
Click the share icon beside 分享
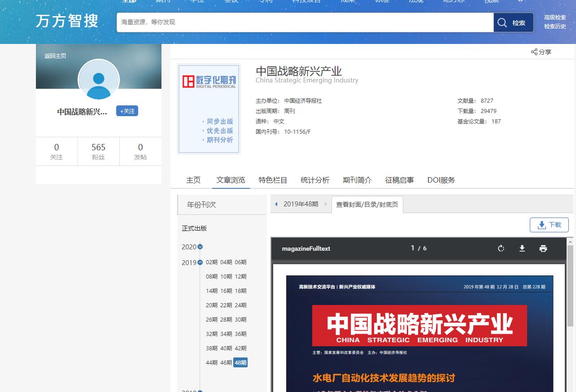[534, 52]
